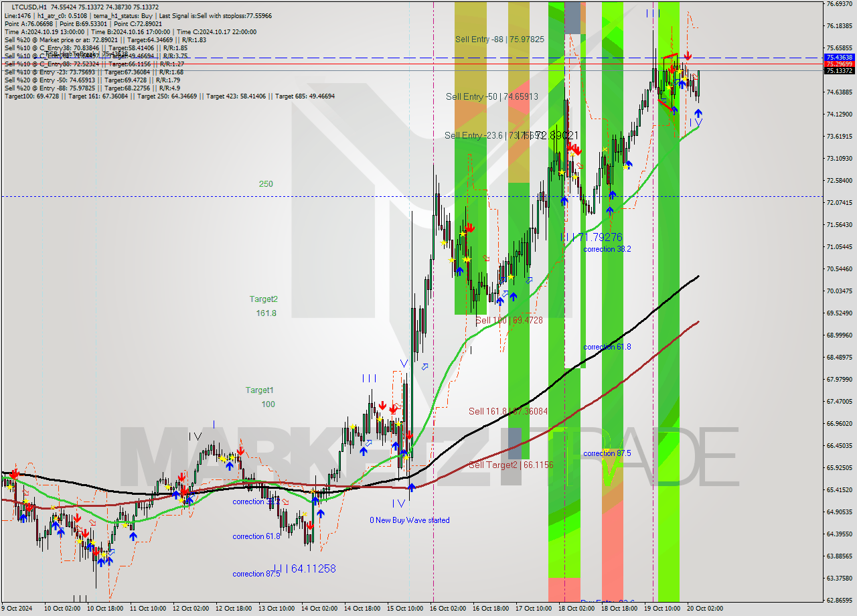The height and width of the screenshot is (616, 857).
Task: Click the '19 Oct 10:00' time axis label
Action: coord(662,609)
